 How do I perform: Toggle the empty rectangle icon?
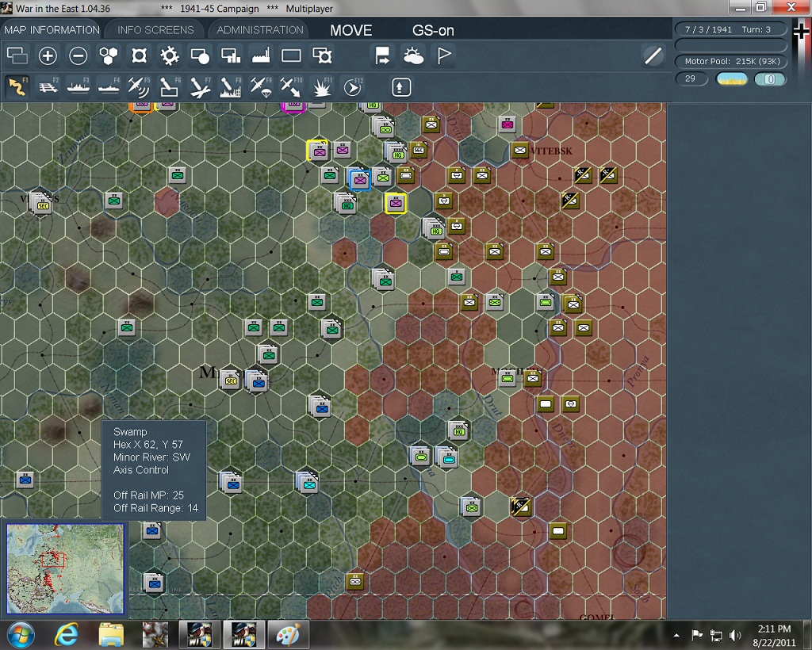pos(291,55)
